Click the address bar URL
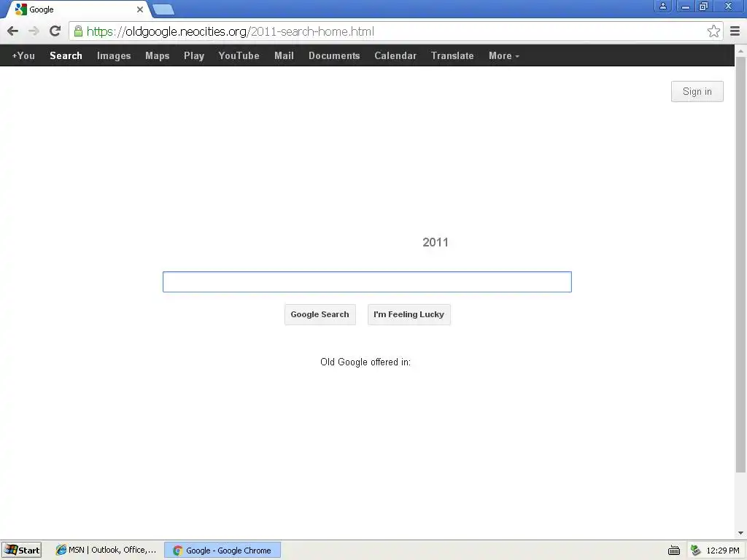This screenshot has width=747, height=560. click(230, 31)
